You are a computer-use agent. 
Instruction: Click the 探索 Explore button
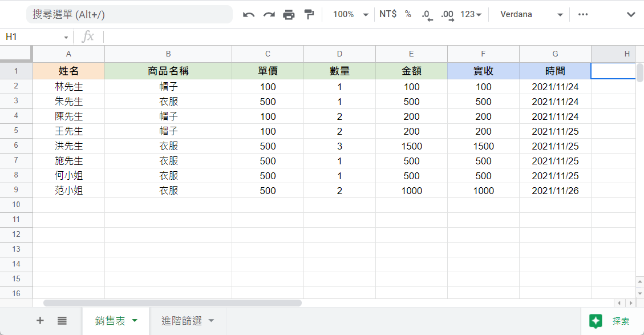point(612,321)
